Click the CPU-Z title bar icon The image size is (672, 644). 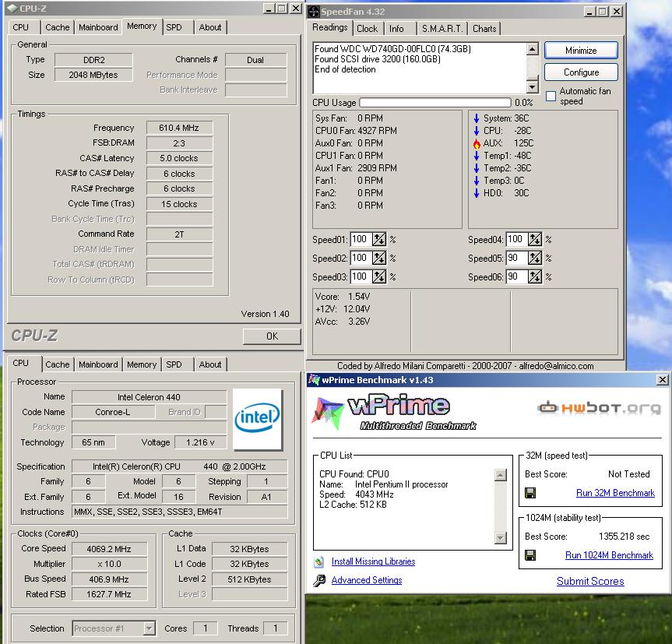click(x=12, y=8)
